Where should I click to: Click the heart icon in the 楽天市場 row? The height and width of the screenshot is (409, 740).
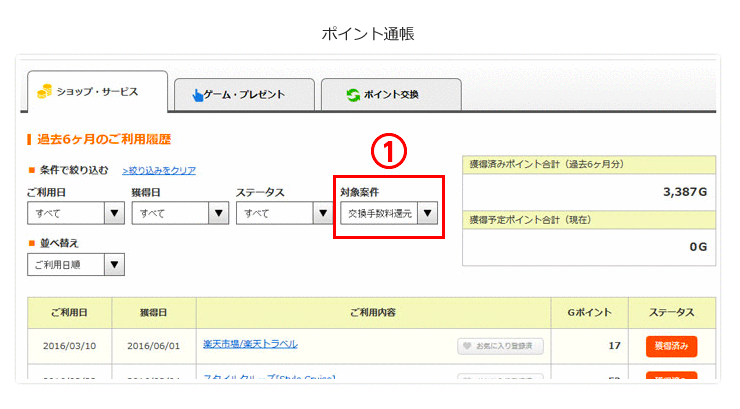pyautogui.click(x=467, y=346)
